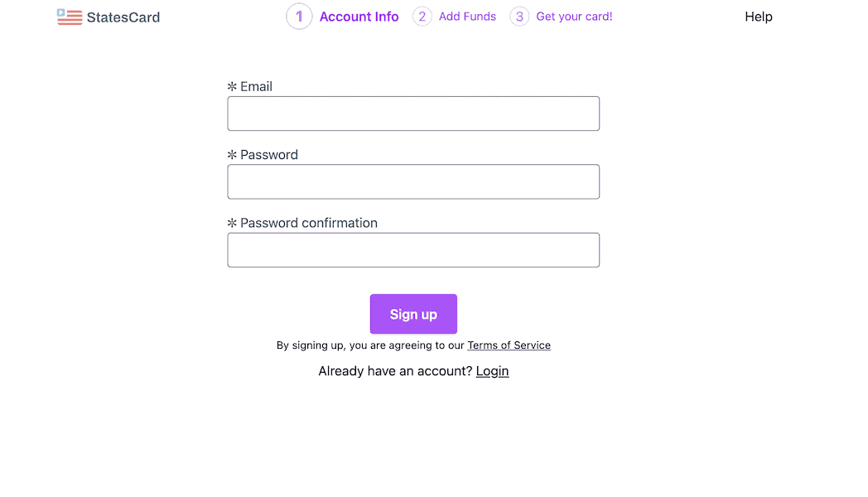Go to the Get your card! step
The image size is (868, 497).
[574, 17]
